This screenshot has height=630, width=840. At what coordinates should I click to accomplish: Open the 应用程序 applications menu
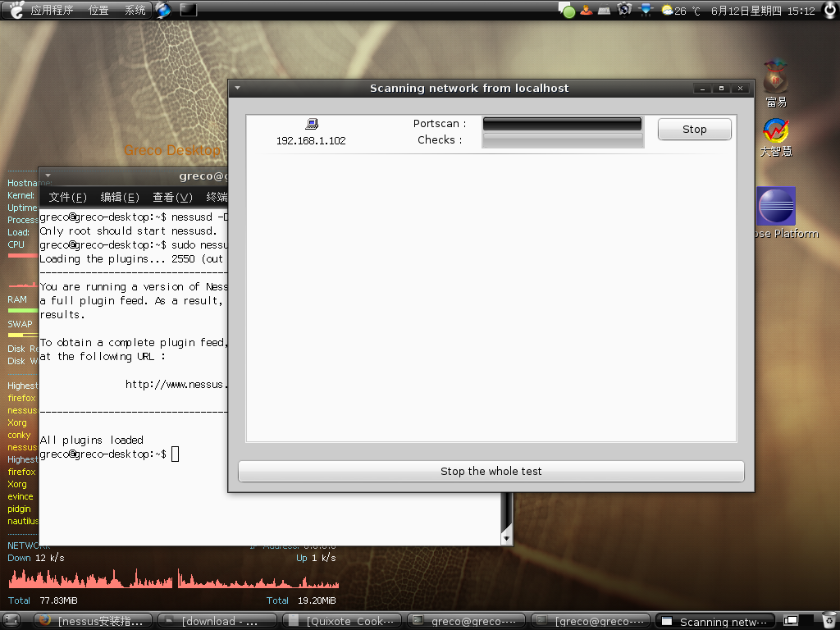(x=52, y=10)
